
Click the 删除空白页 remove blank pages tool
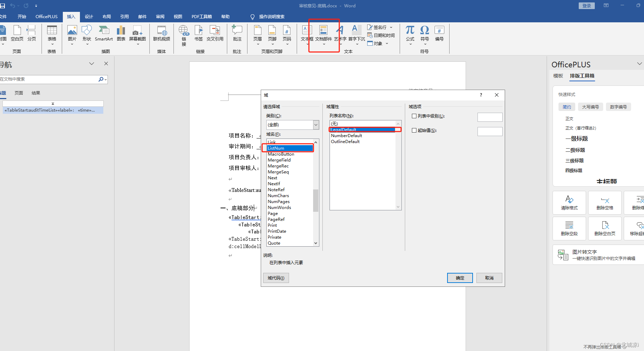tap(605, 228)
